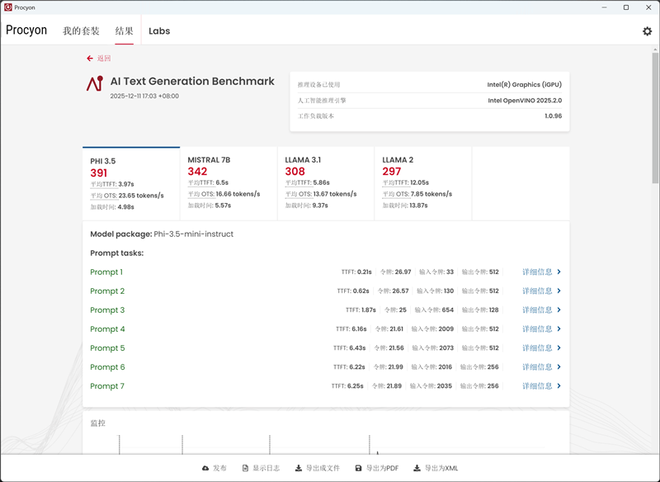Click the Procyon logo in title bar
The width and height of the screenshot is (660, 482).
click(7, 7)
